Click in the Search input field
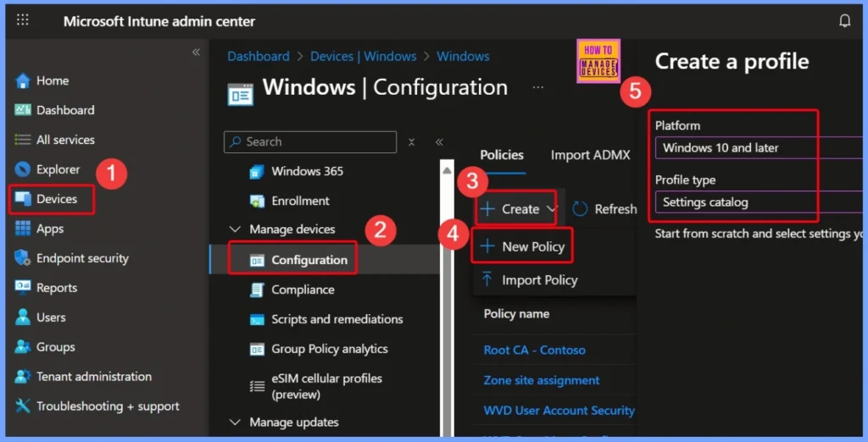The image size is (868, 442). pyautogui.click(x=310, y=142)
